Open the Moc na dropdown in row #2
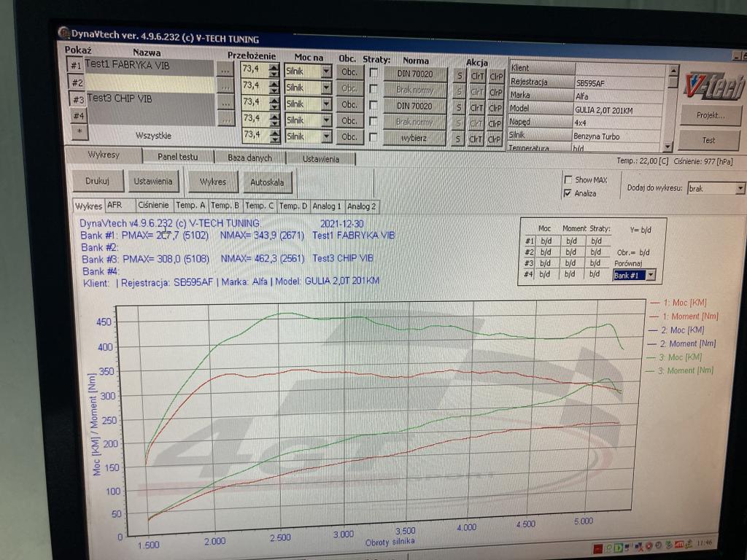This screenshot has width=747, height=560. (x=326, y=87)
